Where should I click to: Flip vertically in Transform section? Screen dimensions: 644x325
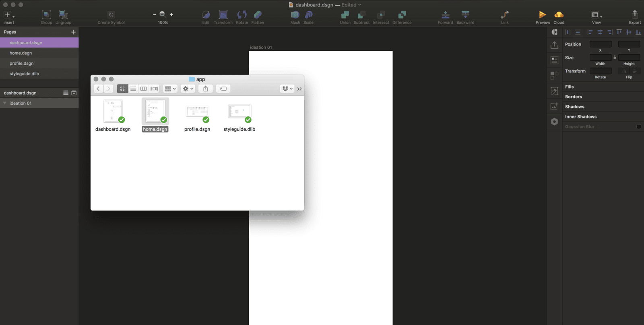click(x=635, y=71)
